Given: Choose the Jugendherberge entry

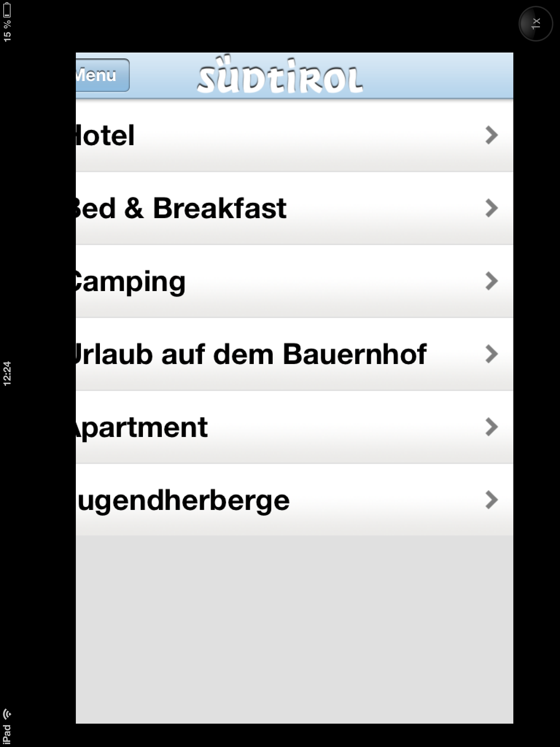Looking at the screenshot, I should click(x=255, y=500).
